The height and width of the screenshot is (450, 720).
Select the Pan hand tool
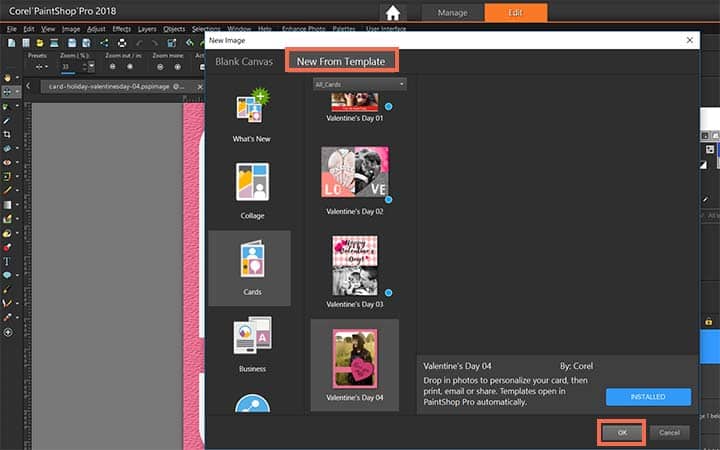point(7,78)
